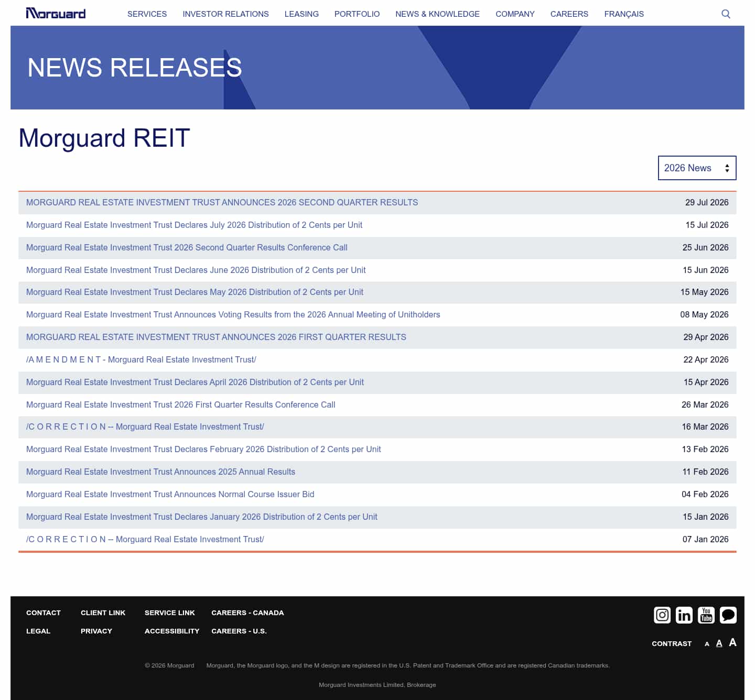Viewport: 755px width, 700px height.
Task: Open the Services menu
Action: click(x=147, y=14)
